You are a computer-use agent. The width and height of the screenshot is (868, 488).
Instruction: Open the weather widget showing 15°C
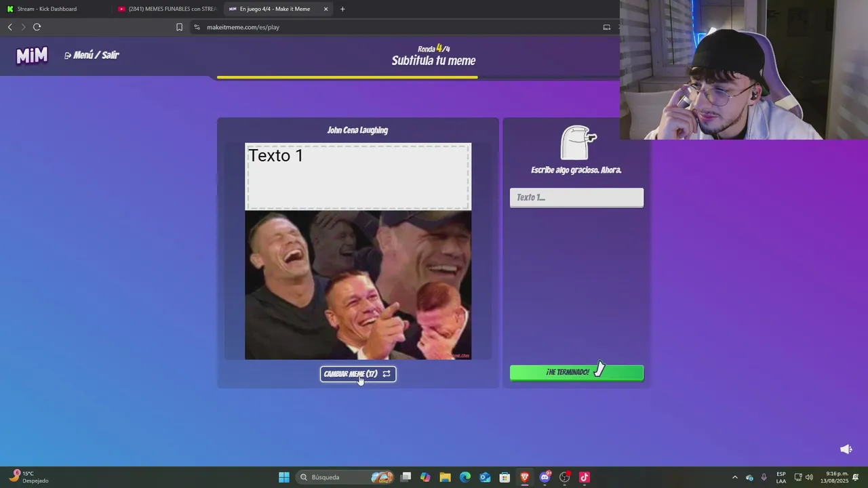point(30,477)
